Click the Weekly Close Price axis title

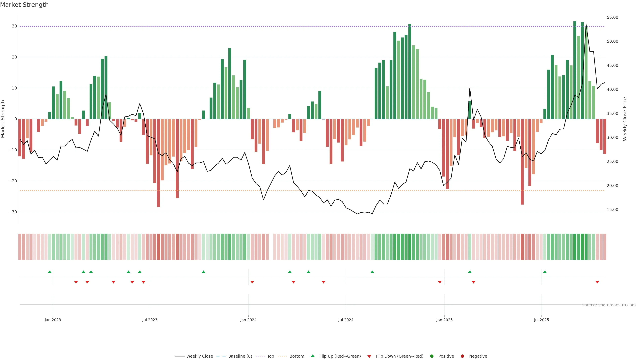click(625, 119)
